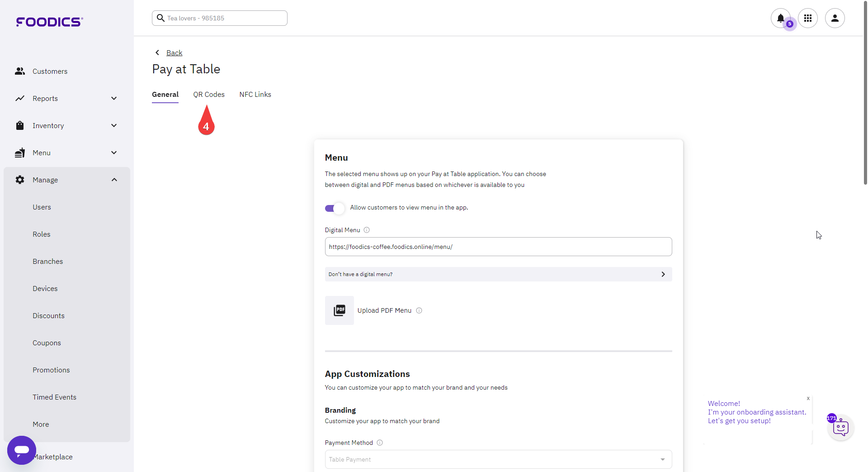Click the Back link
Screen dimensions: 868x472
click(174, 53)
